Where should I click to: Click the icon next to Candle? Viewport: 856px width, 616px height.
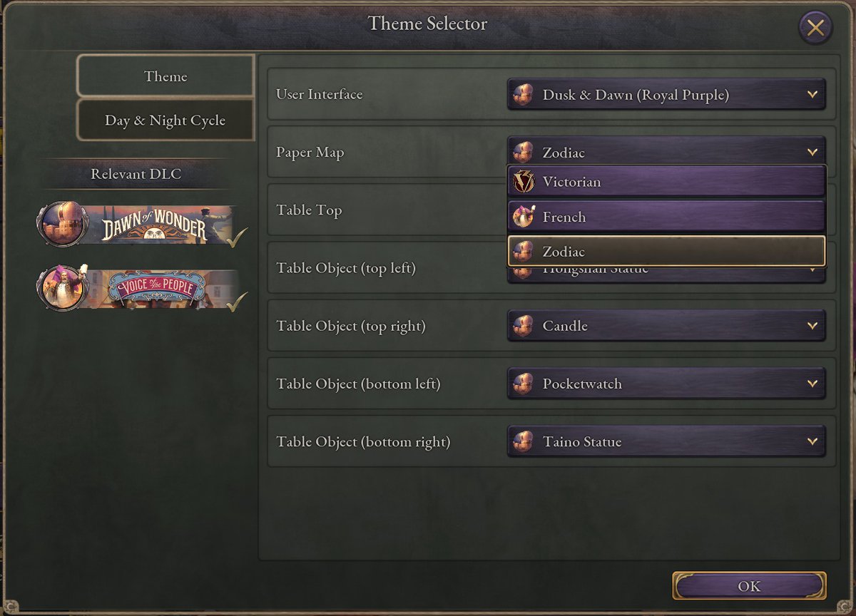(x=524, y=326)
